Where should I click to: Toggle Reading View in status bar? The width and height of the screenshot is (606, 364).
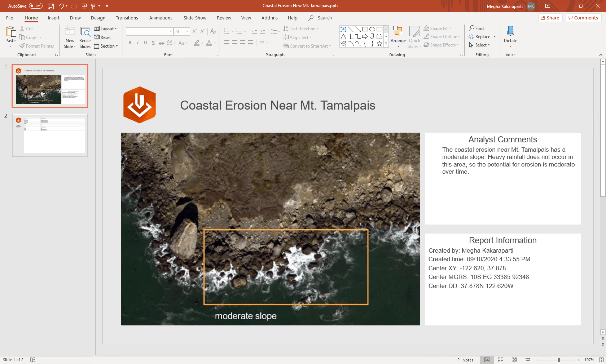514,360
